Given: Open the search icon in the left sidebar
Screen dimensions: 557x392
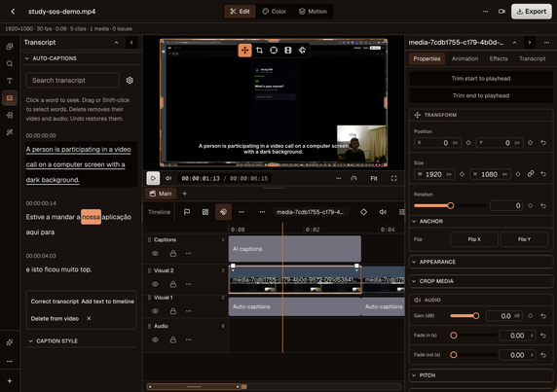Looking at the screenshot, I should coord(10,63).
